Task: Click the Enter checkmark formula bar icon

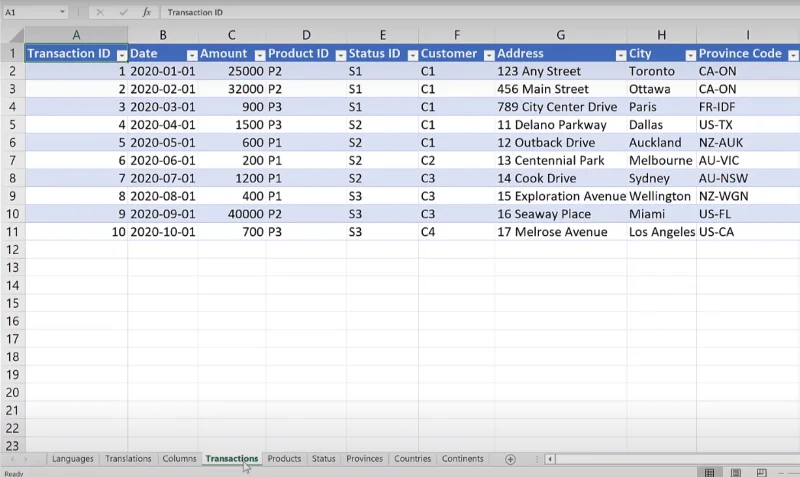Action: 123,12
